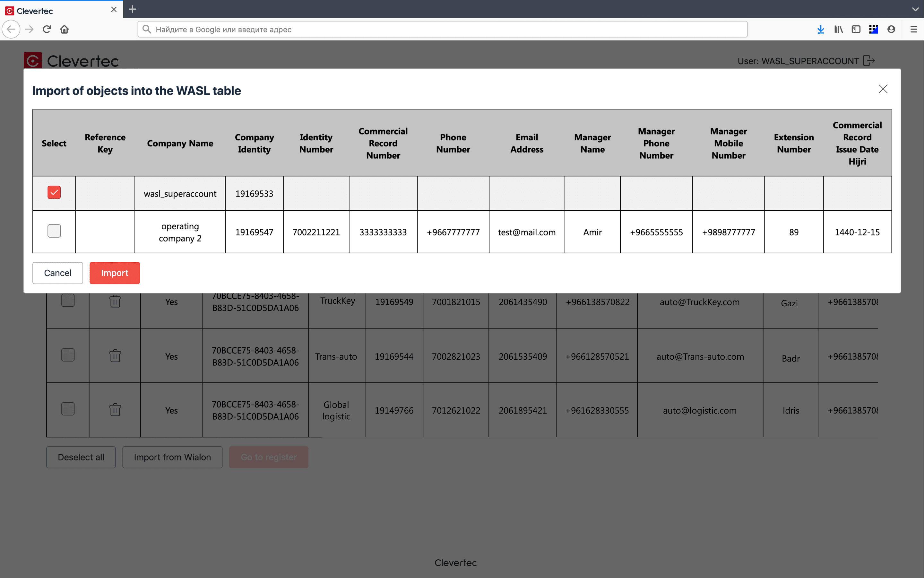The height and width of the screenshot is (578, 924).
Task: Open the browser downloads arrow icon
Action: [820, 30]
